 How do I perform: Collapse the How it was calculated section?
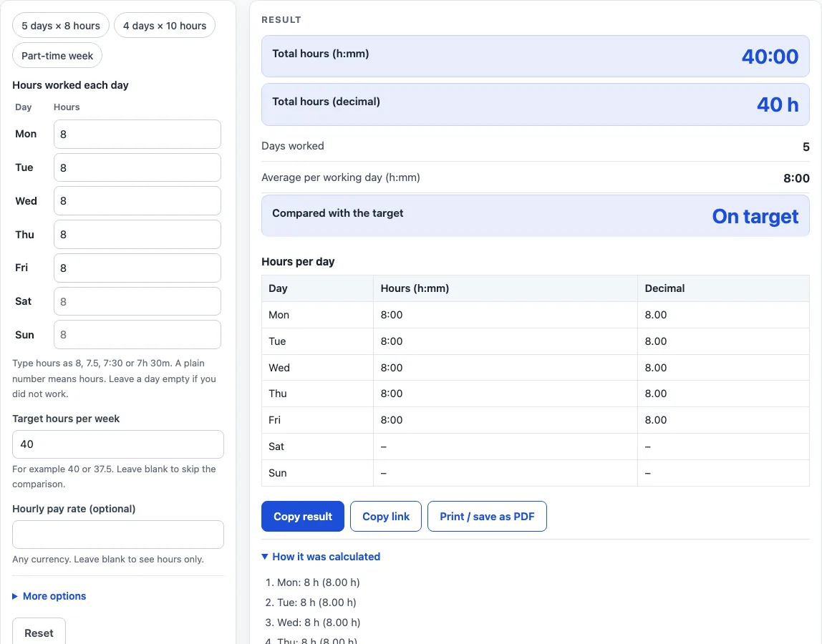tap(321, 557)
